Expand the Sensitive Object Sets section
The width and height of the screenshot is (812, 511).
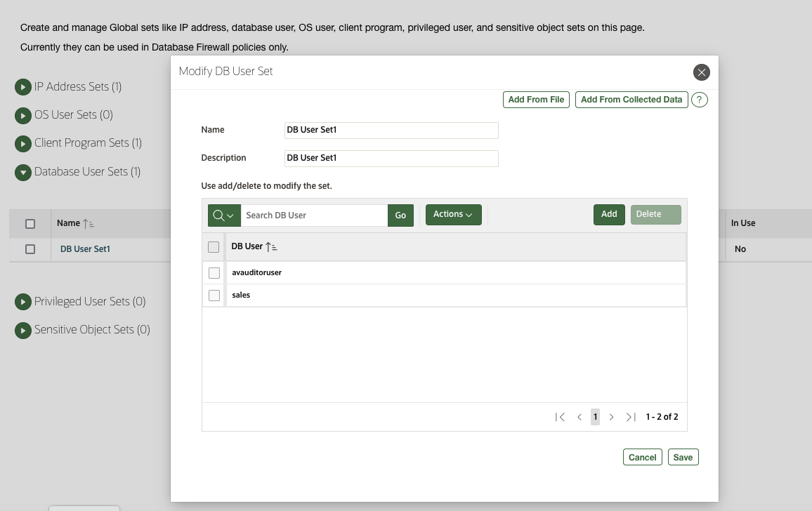tap(23, 329)
